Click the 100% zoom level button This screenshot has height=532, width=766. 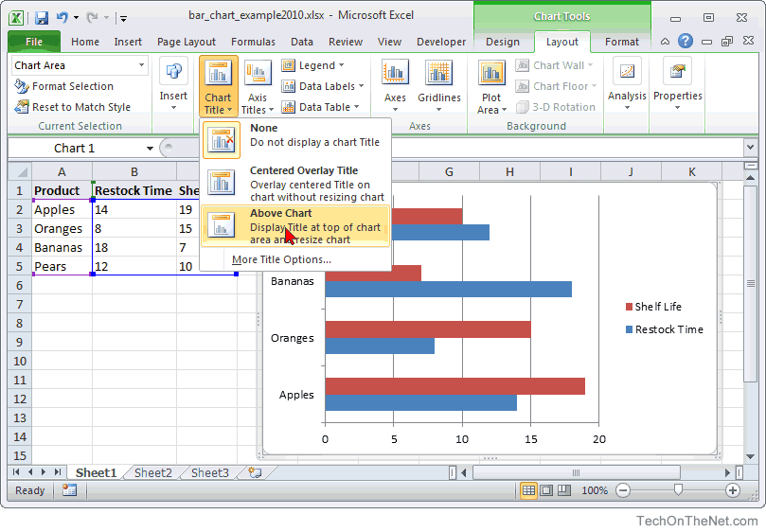point(595,490)
